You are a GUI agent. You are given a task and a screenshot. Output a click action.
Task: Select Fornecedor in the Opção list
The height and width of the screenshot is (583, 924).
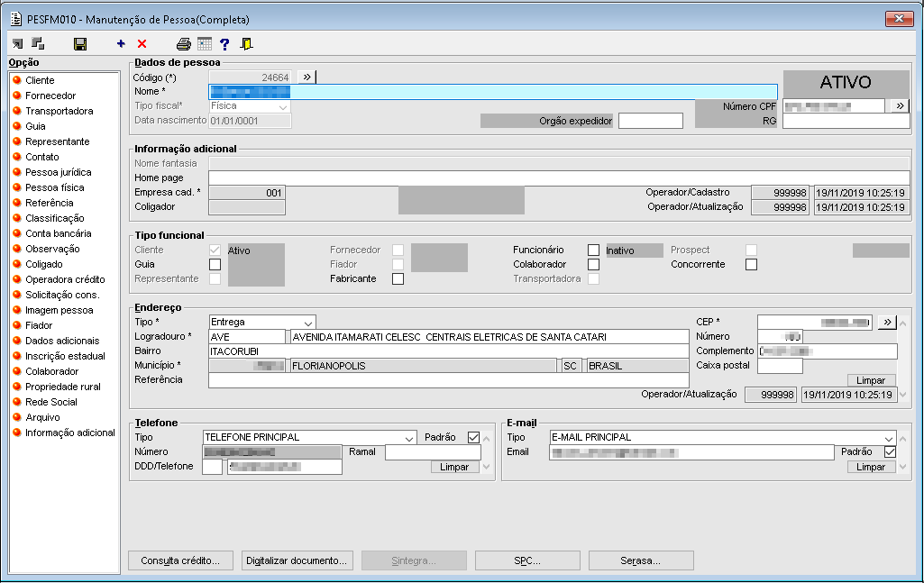click(50, 96)
